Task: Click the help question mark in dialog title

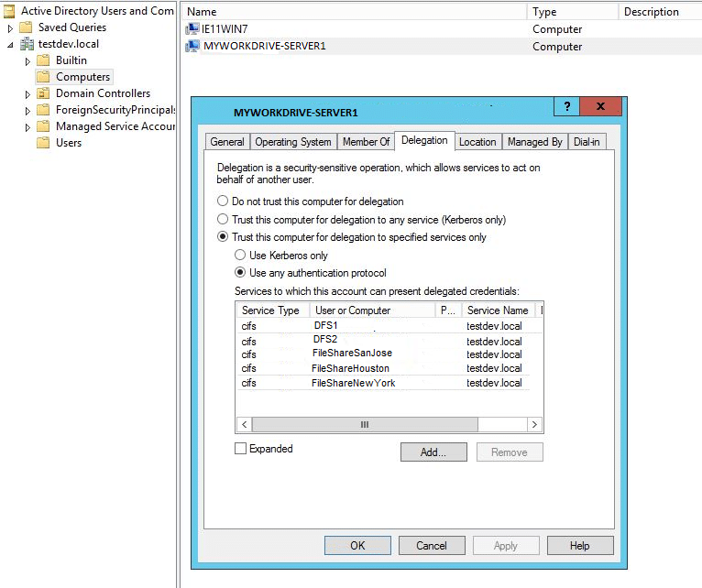Action: pos(566,107)
